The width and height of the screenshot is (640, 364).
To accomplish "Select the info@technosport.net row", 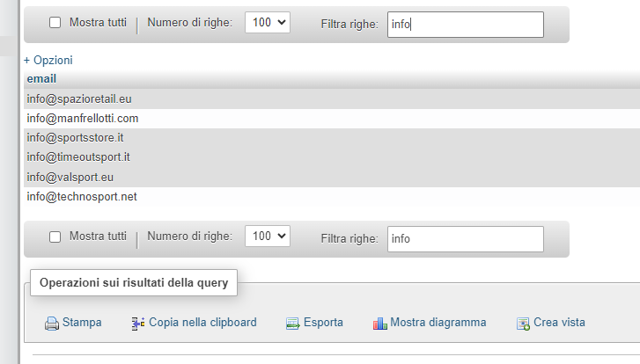I will coord(82,196).
